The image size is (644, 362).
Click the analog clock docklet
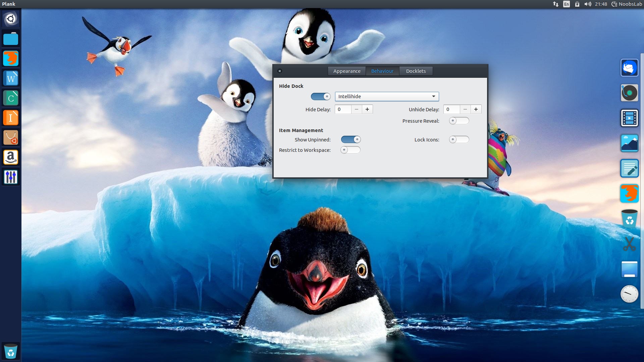(629, 294)
